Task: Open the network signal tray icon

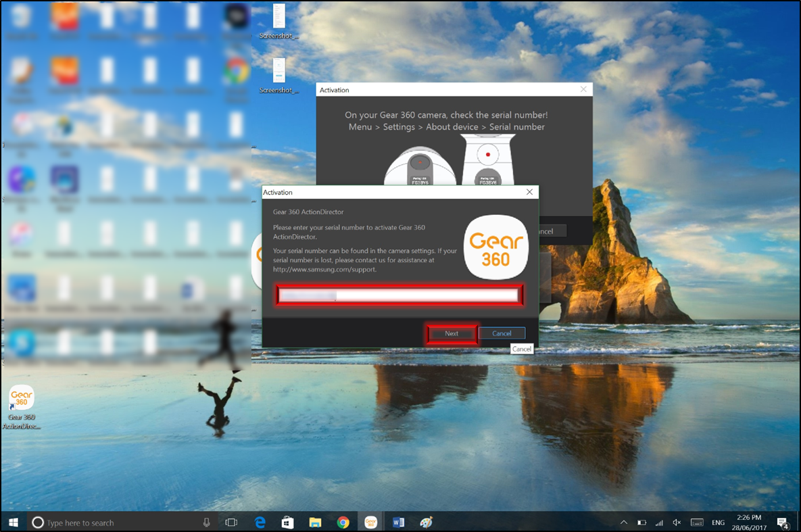Action: (659, 523)
